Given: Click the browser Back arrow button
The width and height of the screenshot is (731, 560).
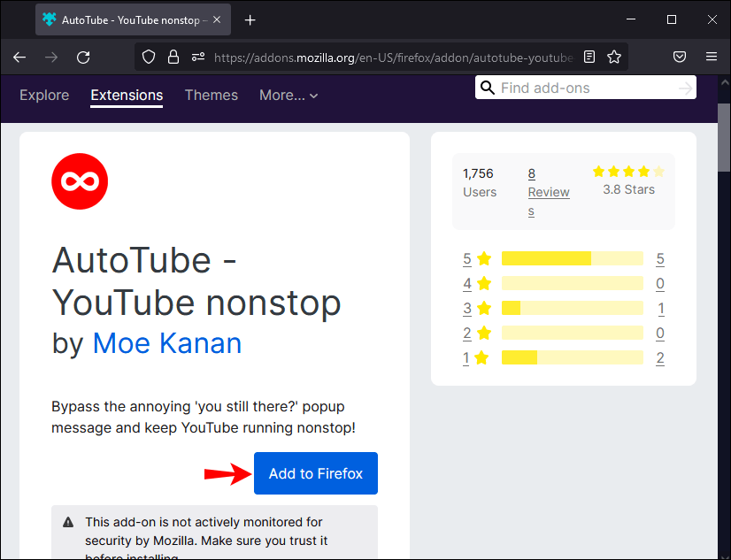Looking at the screenshot, I should point(19,57).
